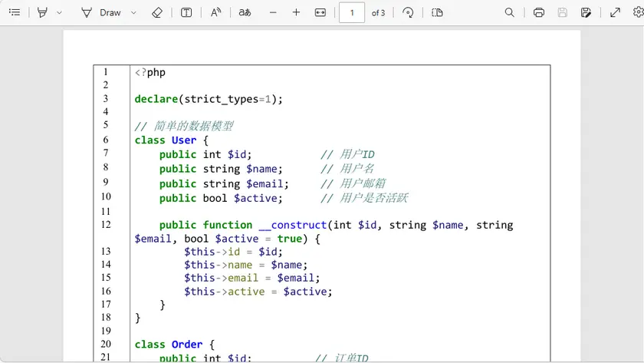Image resolution: width=644 pixels, height=363 pixels.
Task: Zoom out with the minus button
Action: 273,12
